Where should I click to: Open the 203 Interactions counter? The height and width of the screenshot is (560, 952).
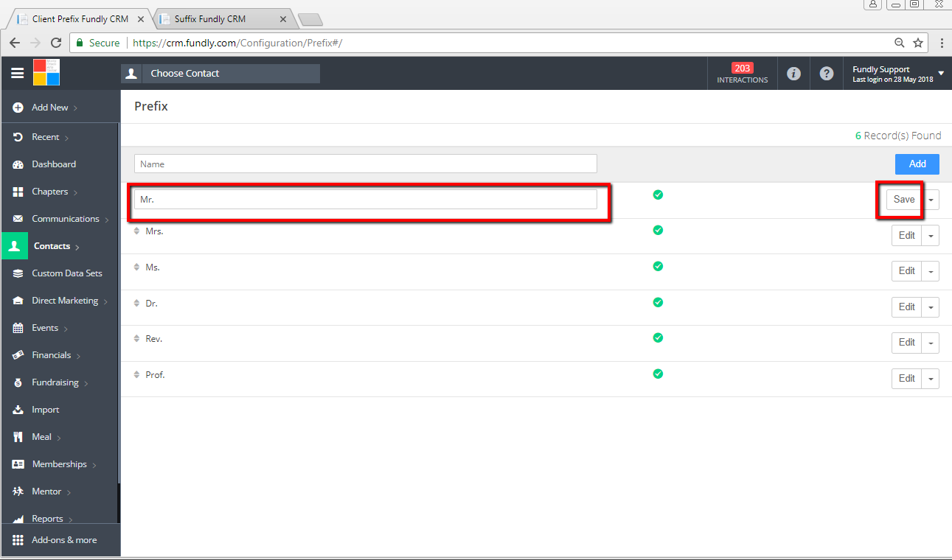(743, 74)
